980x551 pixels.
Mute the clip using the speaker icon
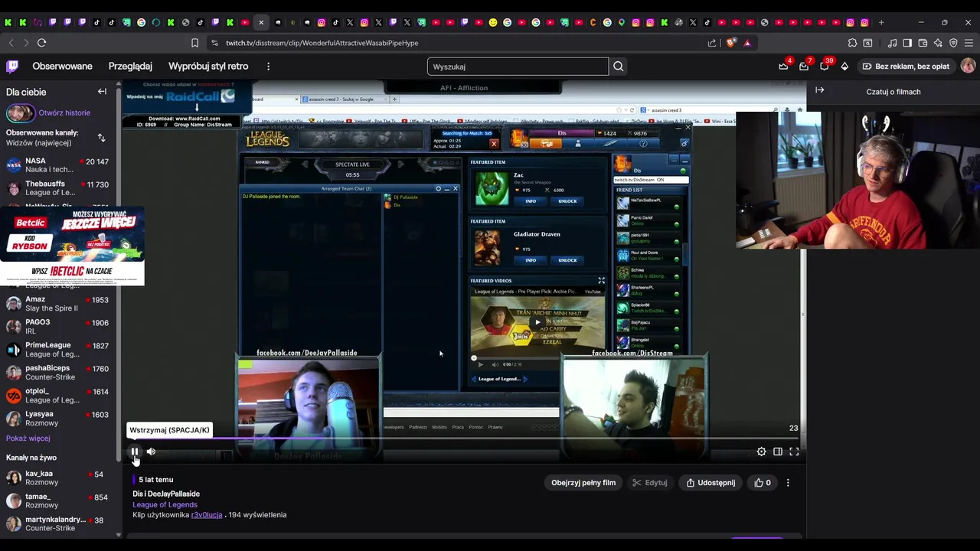(x=151, y=452)
